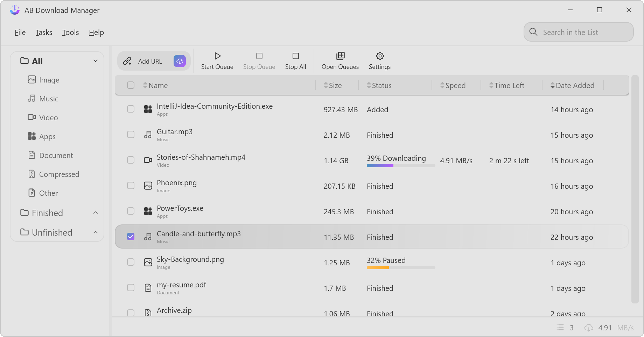Select the Compressed category in sidebar
This screenshot has height=337, width=644.
coord(59,174)
